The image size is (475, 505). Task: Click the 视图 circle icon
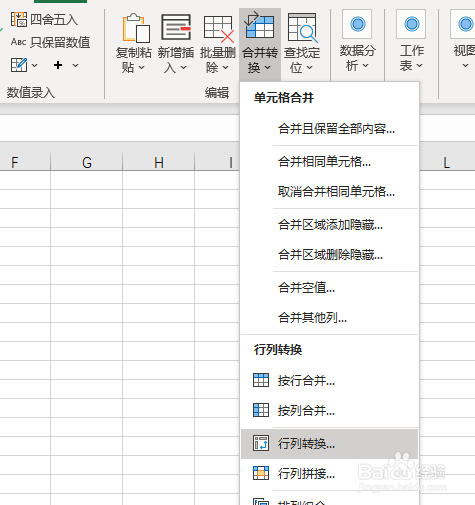[466, 24]
